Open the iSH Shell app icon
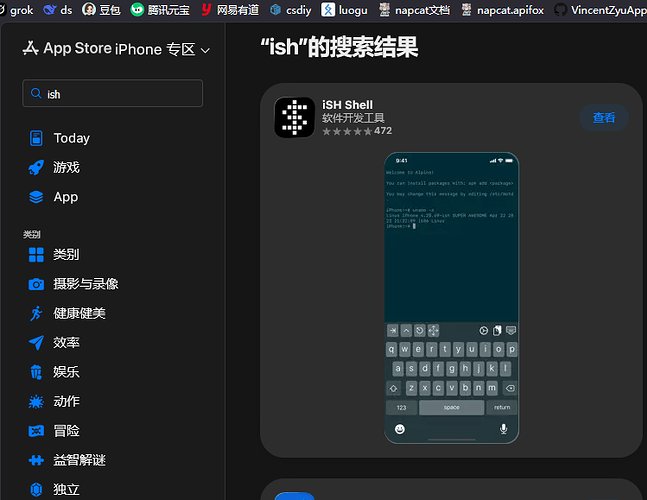 [295, 117]
